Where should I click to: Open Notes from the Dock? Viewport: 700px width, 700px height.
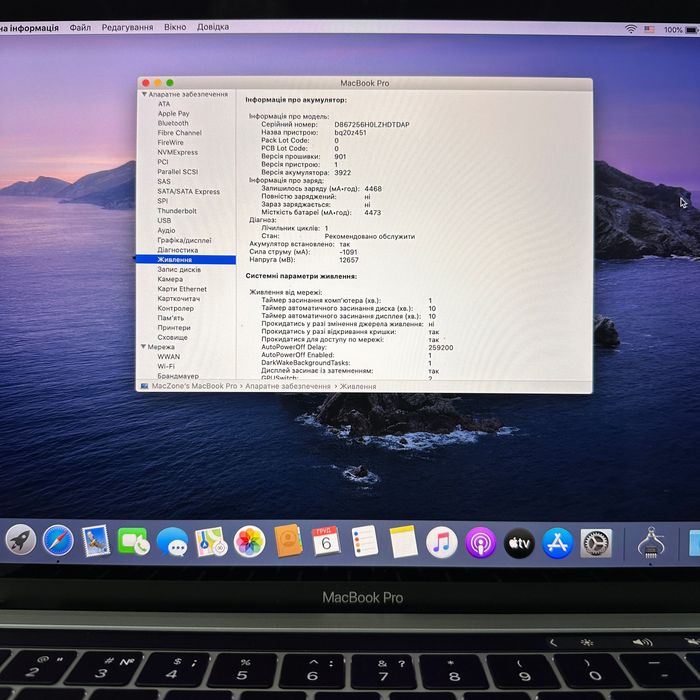[403, 542]
